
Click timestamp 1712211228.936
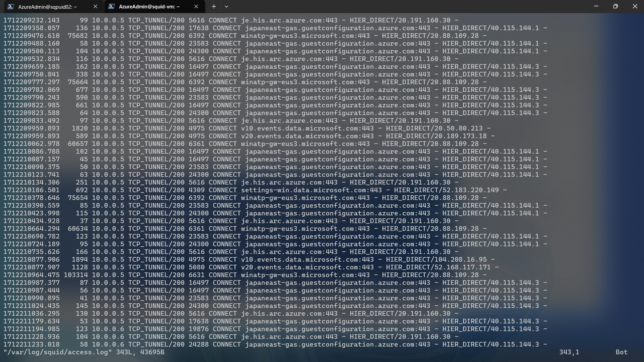tap(32, 337)
